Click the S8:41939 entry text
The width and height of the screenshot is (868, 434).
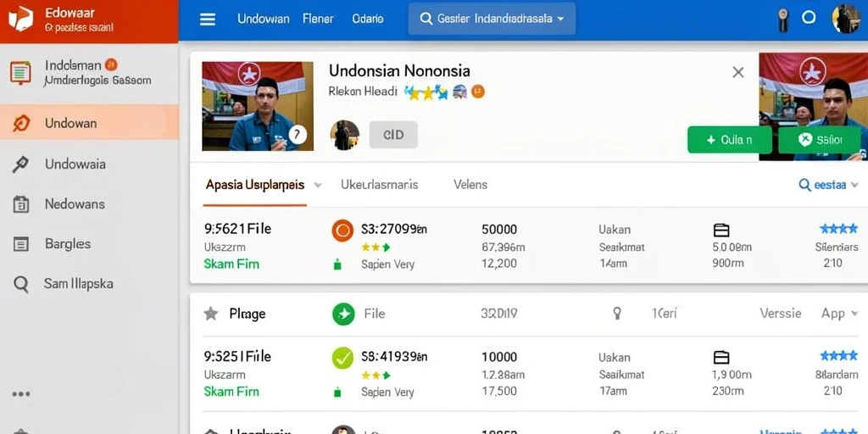pos(394,357)
